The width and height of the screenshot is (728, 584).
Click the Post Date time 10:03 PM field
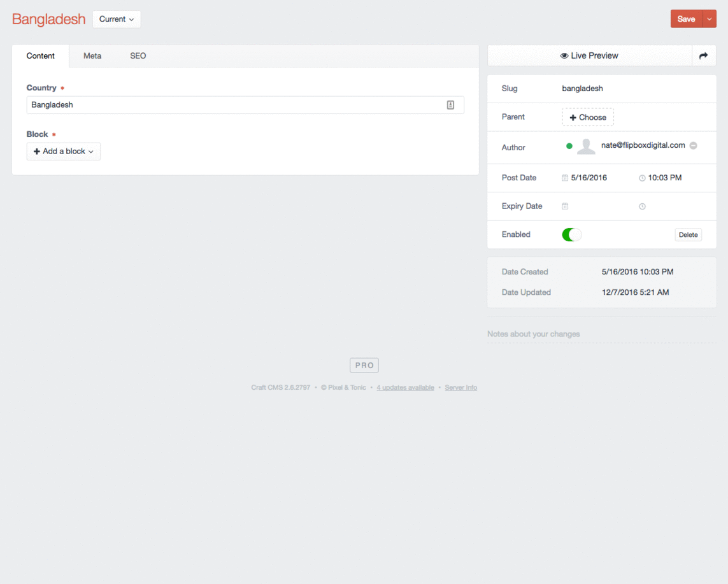(x=665, y=178)
